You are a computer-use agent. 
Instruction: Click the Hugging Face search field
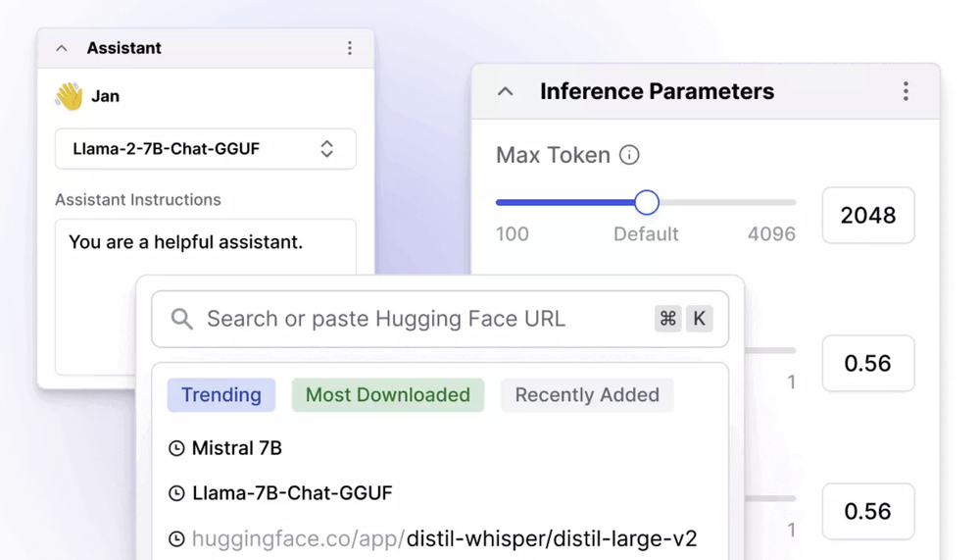[440, 319]
